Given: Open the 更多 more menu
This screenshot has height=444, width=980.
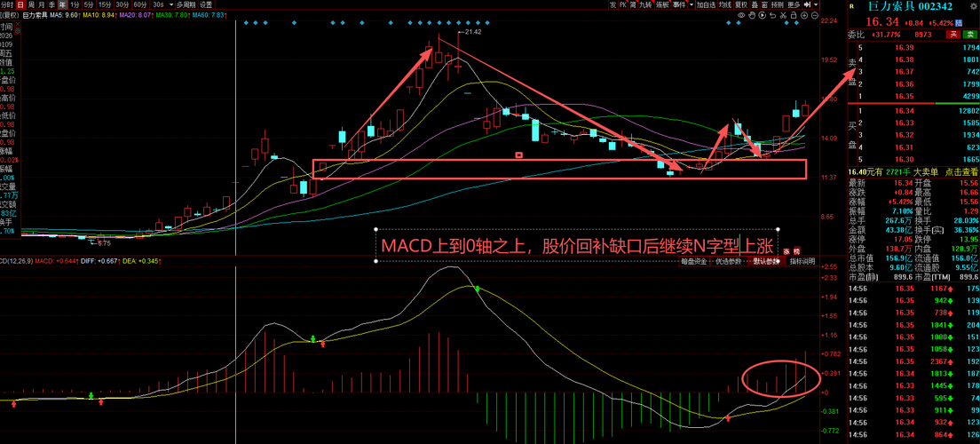Looking at the screenshot, I should pos(794,5).
